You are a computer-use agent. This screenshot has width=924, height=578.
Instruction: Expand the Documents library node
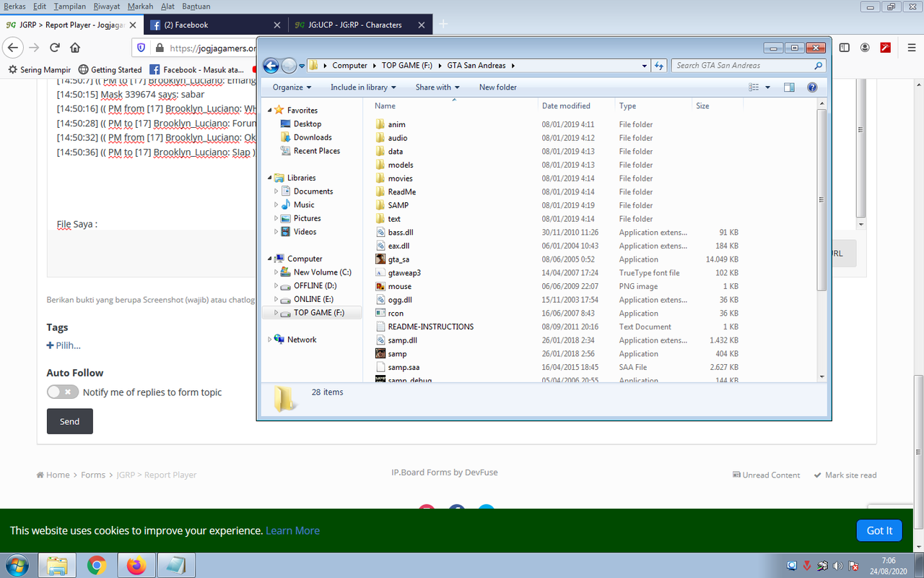(276, 191)
